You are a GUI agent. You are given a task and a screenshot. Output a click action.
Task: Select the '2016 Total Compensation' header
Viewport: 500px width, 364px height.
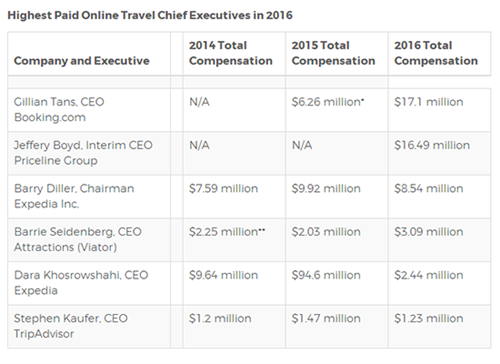point(439,54)
